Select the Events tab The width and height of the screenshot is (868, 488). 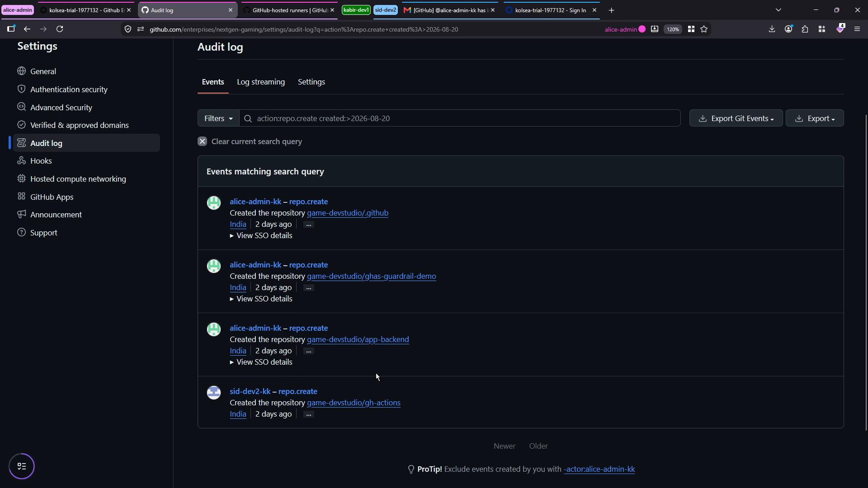click(213, 82)
